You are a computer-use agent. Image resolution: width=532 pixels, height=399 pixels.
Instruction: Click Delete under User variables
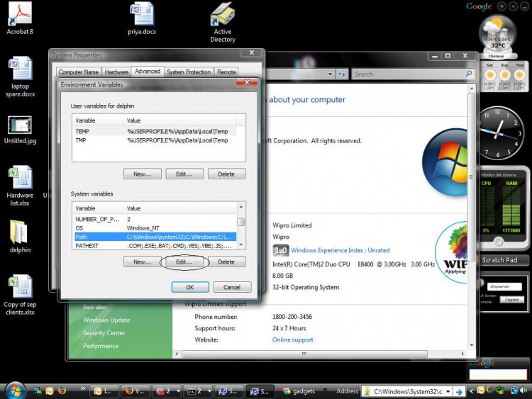click(x=226, y=174)
